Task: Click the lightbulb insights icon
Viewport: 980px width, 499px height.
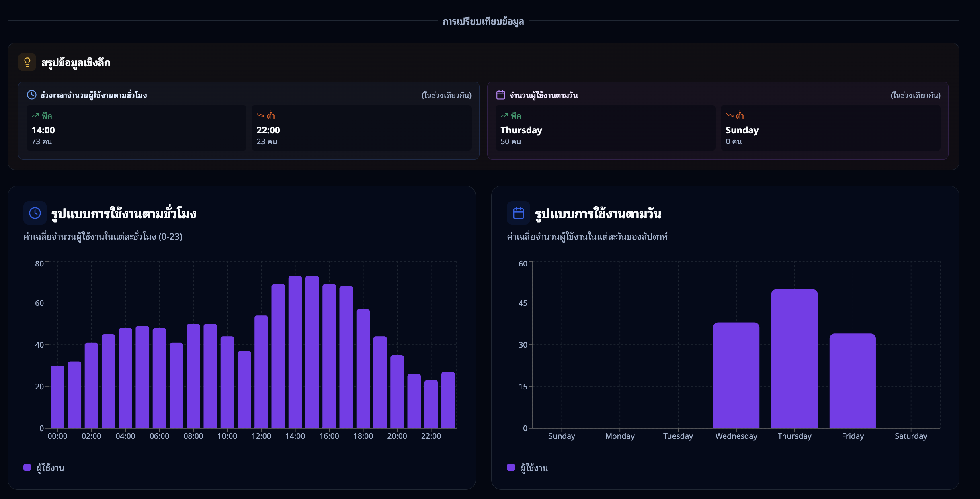Action: 27,62
